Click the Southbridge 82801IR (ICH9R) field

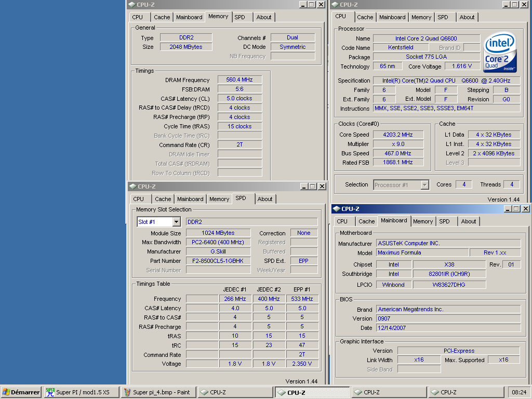click(x=449, y=274)
